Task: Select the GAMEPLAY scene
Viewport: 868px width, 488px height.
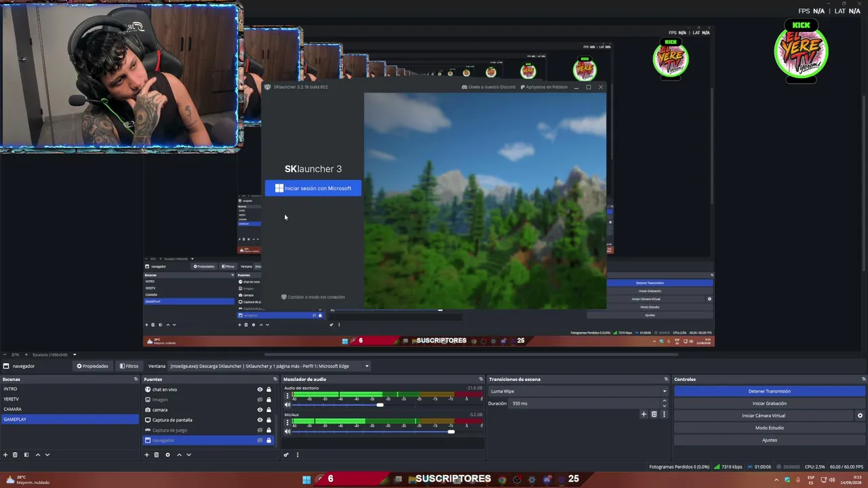Action: point(69,420)
